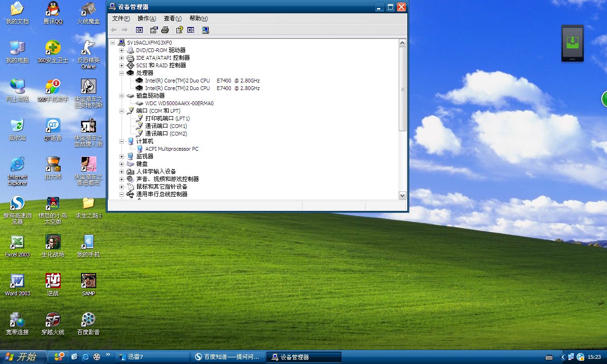Open the Excel 2003 desktop shortcut
Image resolution: width=607 pixels, height=364 pixels.
coord(18,243)
